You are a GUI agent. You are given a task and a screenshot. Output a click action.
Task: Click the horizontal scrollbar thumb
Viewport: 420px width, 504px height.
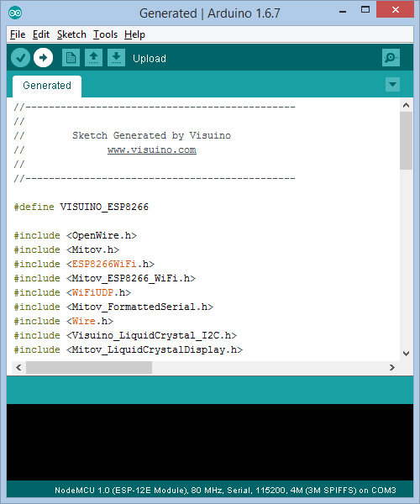(89, 367)
